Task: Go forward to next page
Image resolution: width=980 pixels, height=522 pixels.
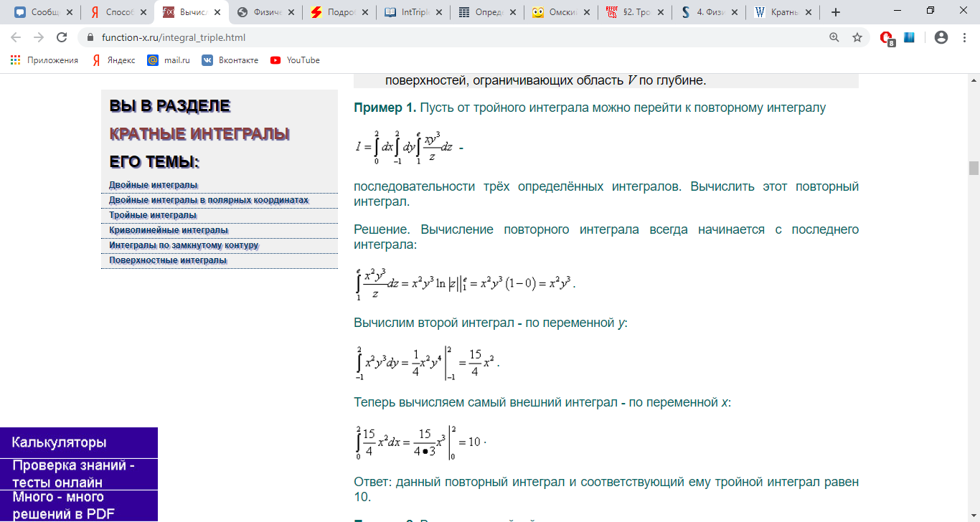Action: [x=39, y=37]
